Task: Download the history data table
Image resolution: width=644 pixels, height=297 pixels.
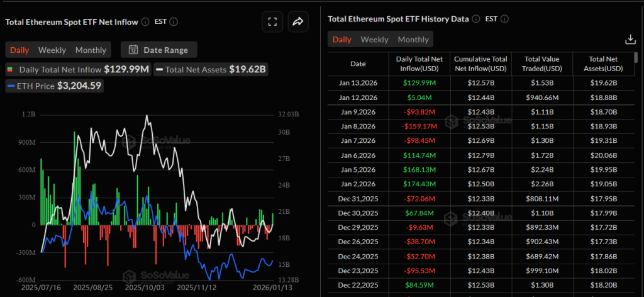Action: coord(630,40)
